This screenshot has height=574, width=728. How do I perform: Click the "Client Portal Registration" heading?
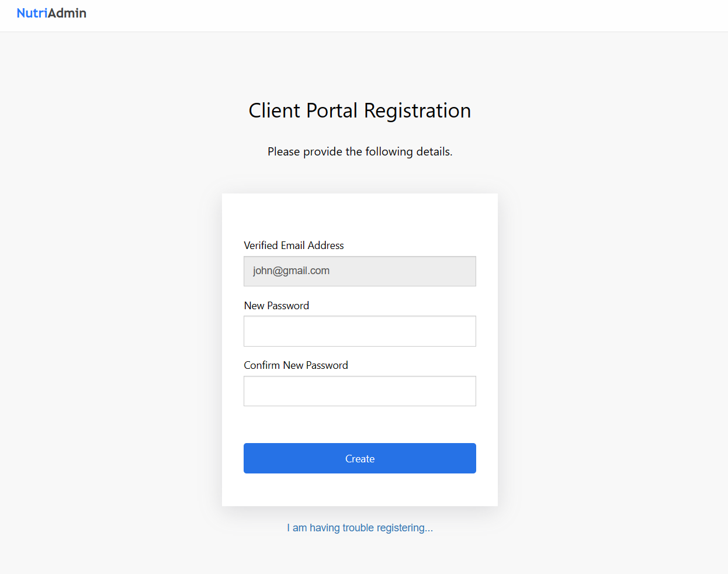click(359, 110)
